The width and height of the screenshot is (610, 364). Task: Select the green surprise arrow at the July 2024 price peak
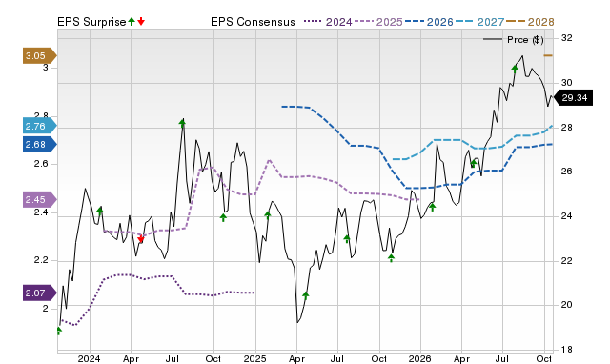point(182,123)
